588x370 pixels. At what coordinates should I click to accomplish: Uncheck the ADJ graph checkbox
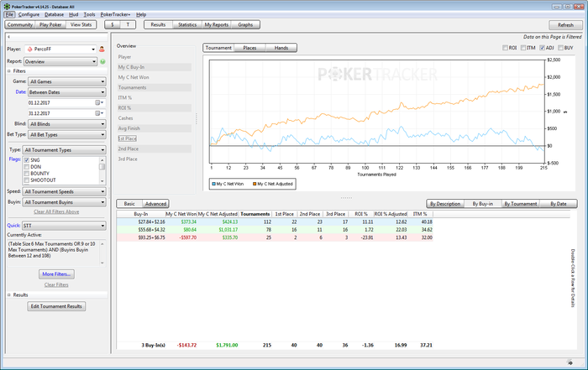click(542, 48)
